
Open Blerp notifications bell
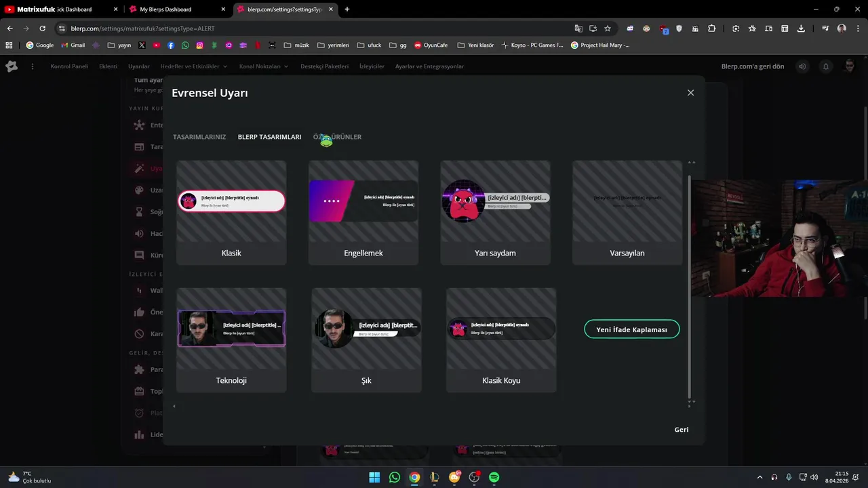826,66
